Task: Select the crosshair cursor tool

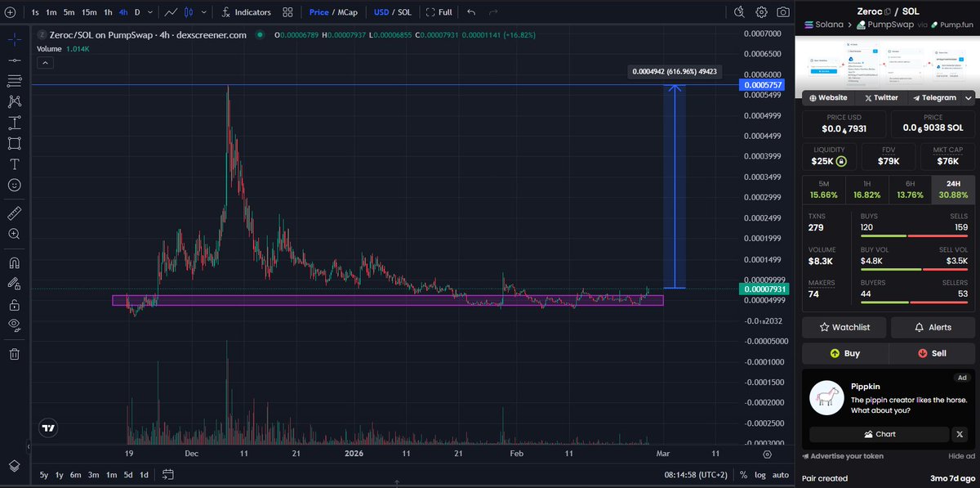Action: [14, 40]
